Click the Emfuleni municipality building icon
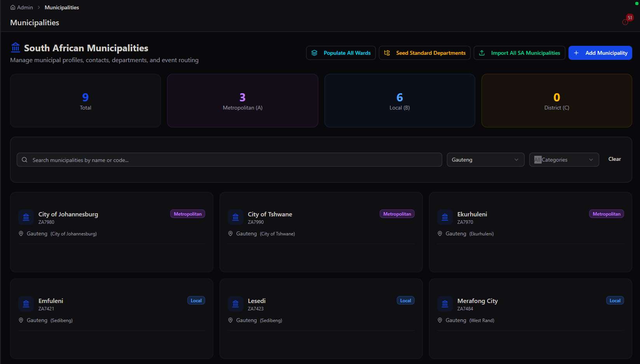 [x=26, y=304]
